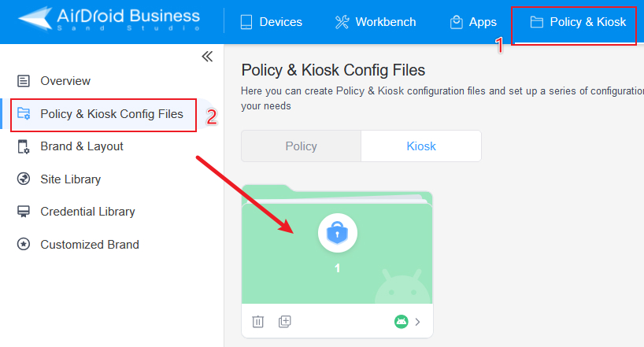Image resolution: width=644 pixels, height=347 pixels.
Task: Open the Workbench menu
Action: 375,22
